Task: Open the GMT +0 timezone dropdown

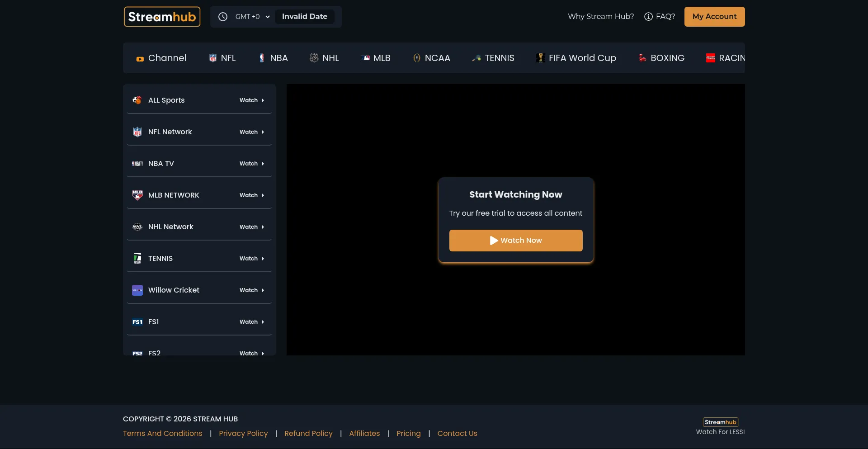Action: [x=252, y=17]
